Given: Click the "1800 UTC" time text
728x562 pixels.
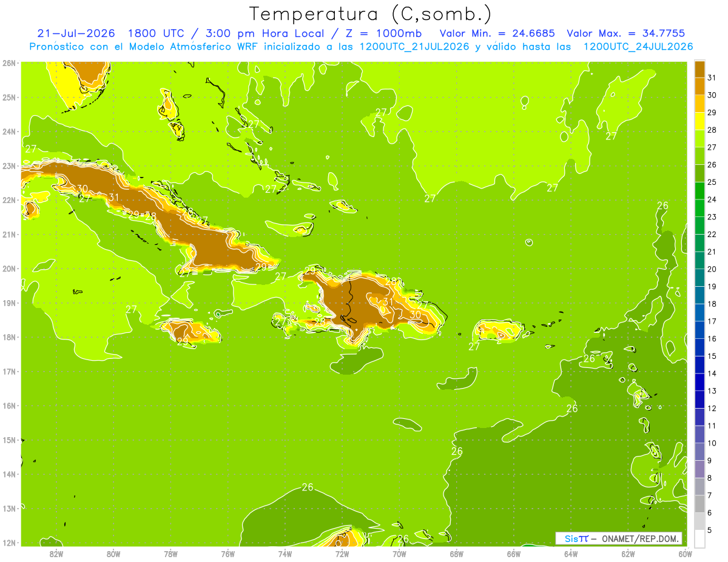Looking at the screenshot, I should coord(157,33).
